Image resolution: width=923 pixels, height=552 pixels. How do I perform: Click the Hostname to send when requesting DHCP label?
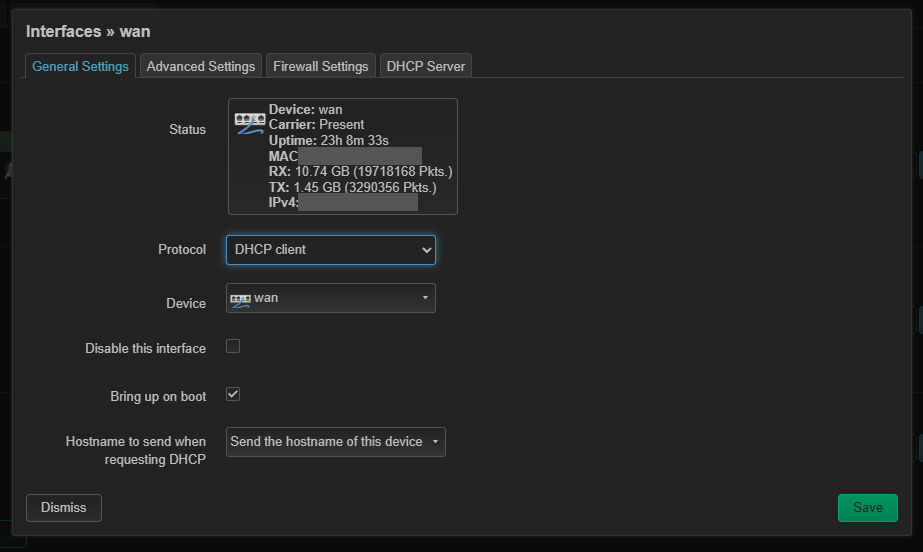pyautogui.click(x=136, y=450)
